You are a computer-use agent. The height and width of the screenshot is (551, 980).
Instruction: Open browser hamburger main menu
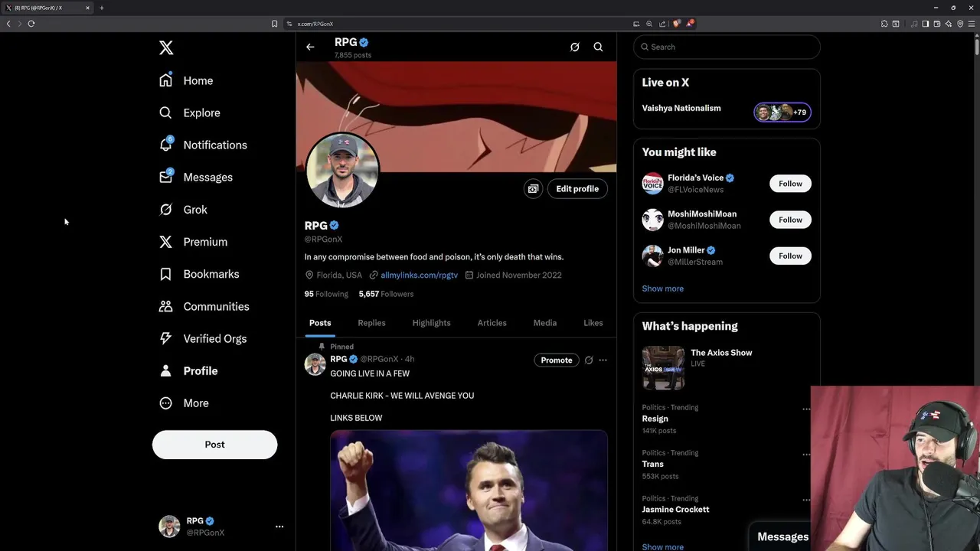coord(972,24)
